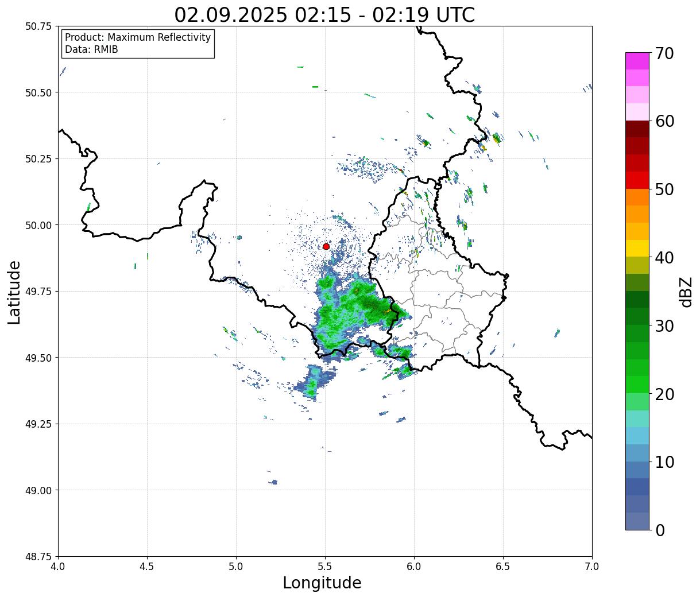Click the latitude tick label 50.00
The height and width of the screenshot is (597, 700).
[38, 225]
